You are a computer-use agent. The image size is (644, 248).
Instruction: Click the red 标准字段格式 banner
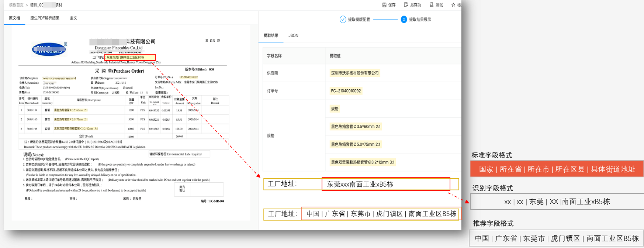pos(557,169)
